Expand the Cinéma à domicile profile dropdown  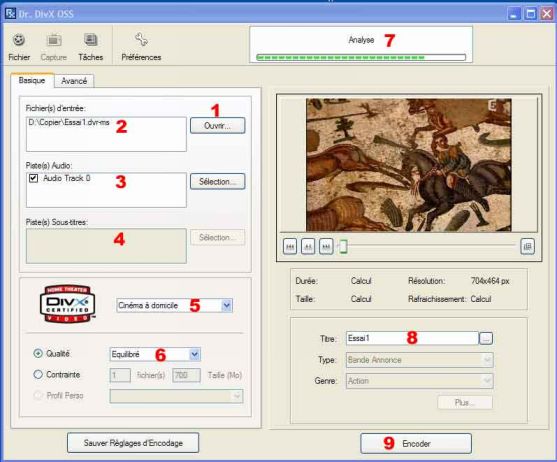[226, 305]
